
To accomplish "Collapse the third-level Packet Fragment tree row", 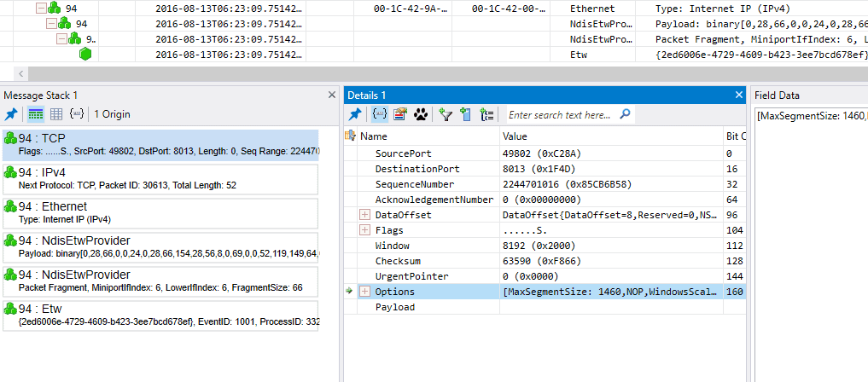I will (61, 38).
